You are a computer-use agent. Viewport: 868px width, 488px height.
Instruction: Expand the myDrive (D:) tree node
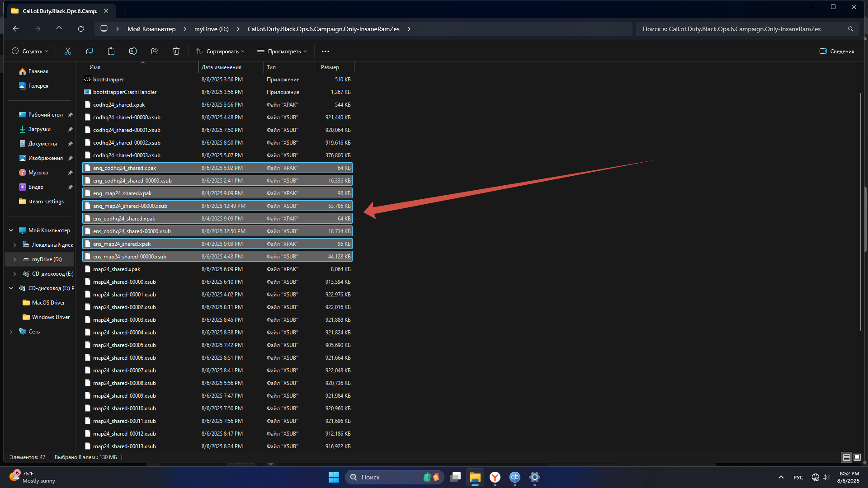(x=15, y=259)
